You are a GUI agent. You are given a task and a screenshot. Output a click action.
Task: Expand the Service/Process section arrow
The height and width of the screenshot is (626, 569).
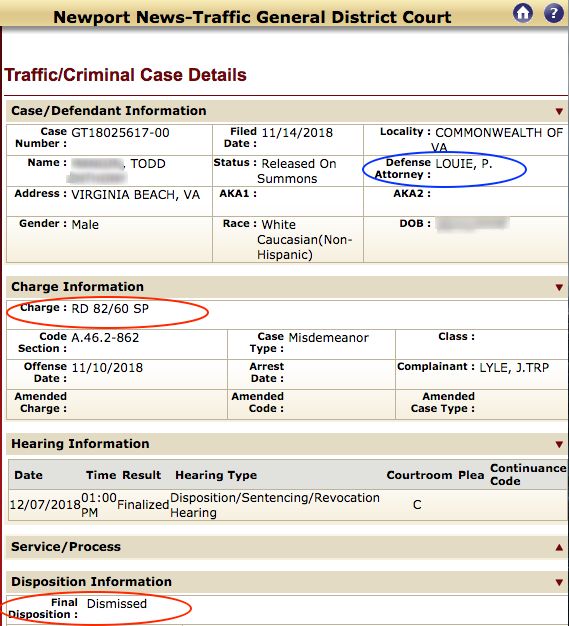point(559,547)
